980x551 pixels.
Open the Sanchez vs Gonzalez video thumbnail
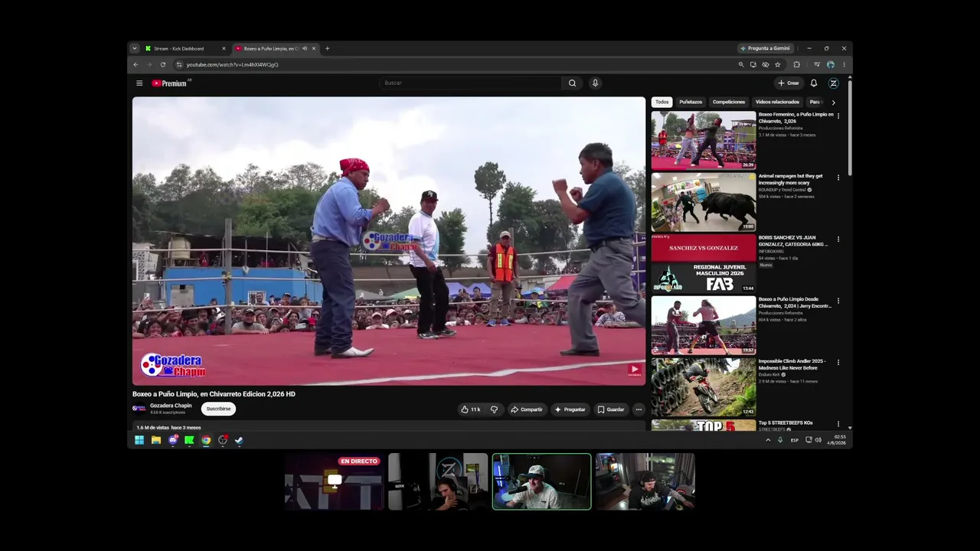[704, 263]
